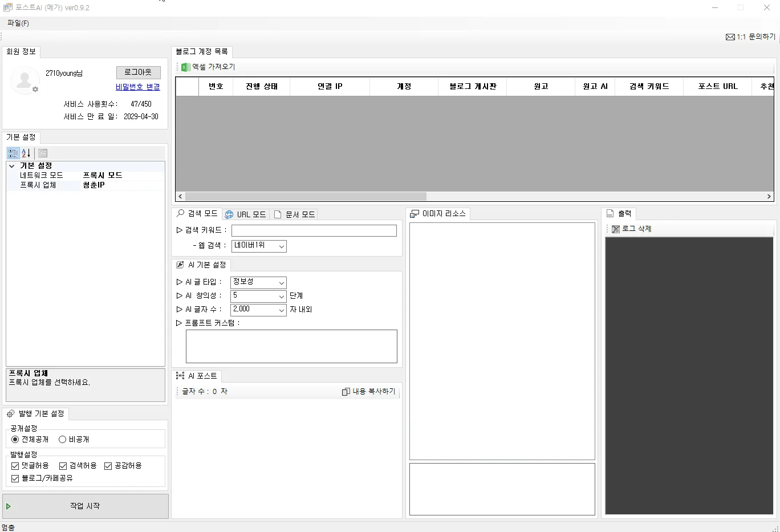The height and width of the screenshot is (532, 780).
Task: Click the 검색 키워드 input field
Action: point(314,230)
